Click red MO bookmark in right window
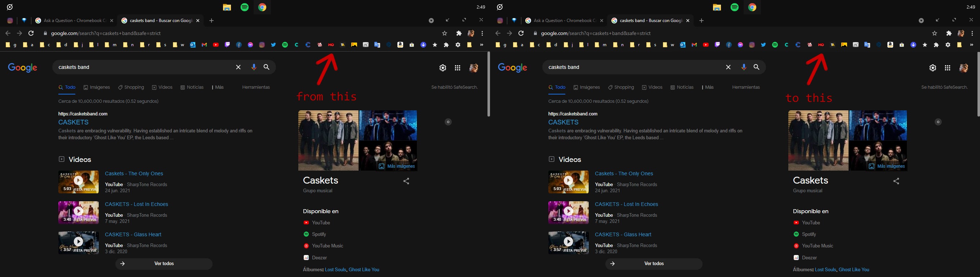 (x=821, y=45)
